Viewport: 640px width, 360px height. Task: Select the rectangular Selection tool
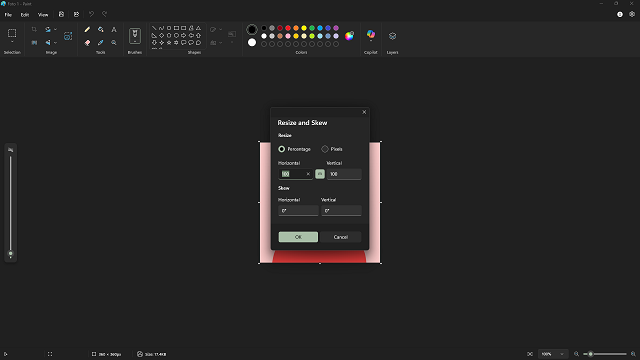pyautogui.click(x=12, y=33)
